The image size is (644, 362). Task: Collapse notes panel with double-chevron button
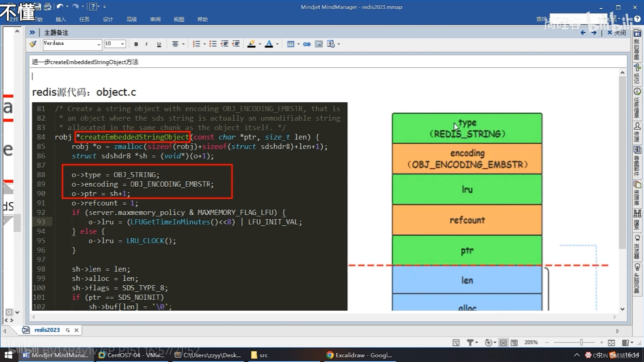pos(32,33)
